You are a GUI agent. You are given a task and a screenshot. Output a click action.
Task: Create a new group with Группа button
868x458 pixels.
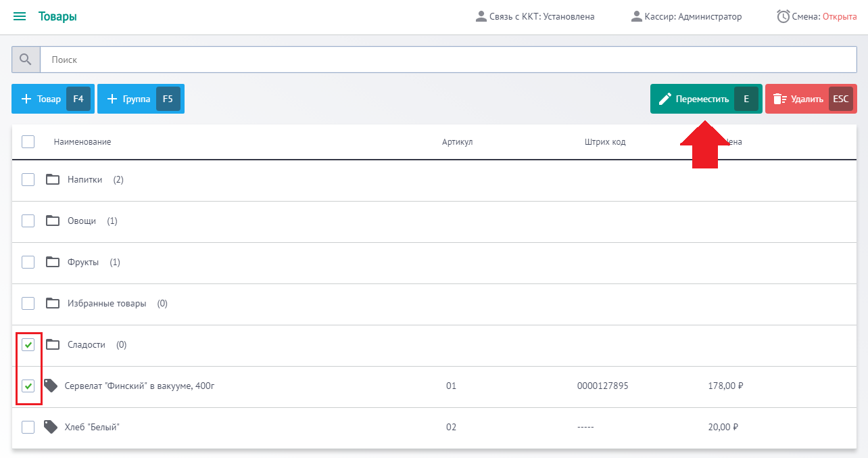click(140, 99)
